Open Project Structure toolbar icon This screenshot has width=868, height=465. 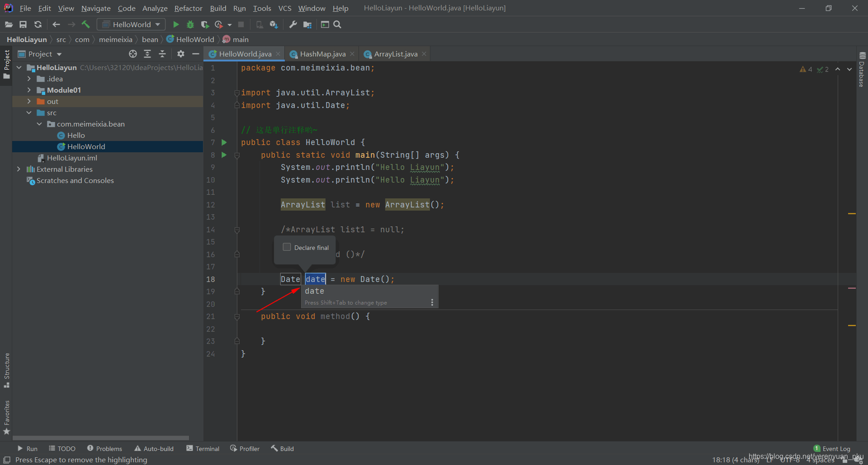point(307,24)
